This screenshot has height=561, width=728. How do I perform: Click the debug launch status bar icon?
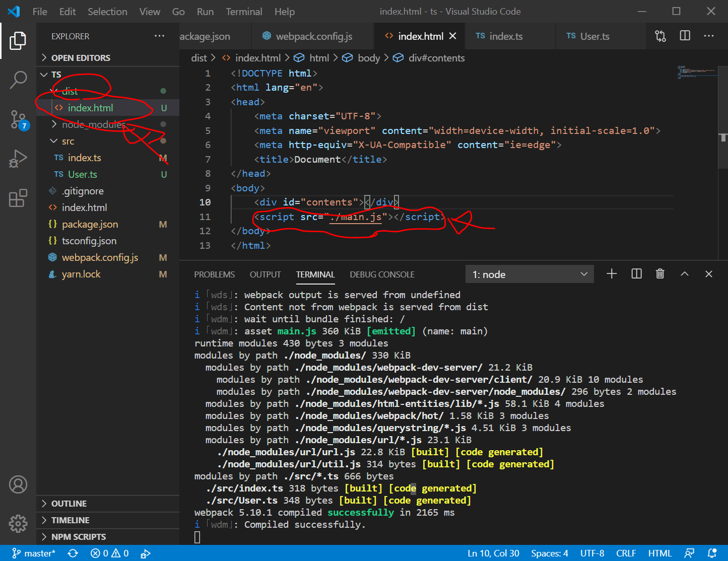coord(145,553)
